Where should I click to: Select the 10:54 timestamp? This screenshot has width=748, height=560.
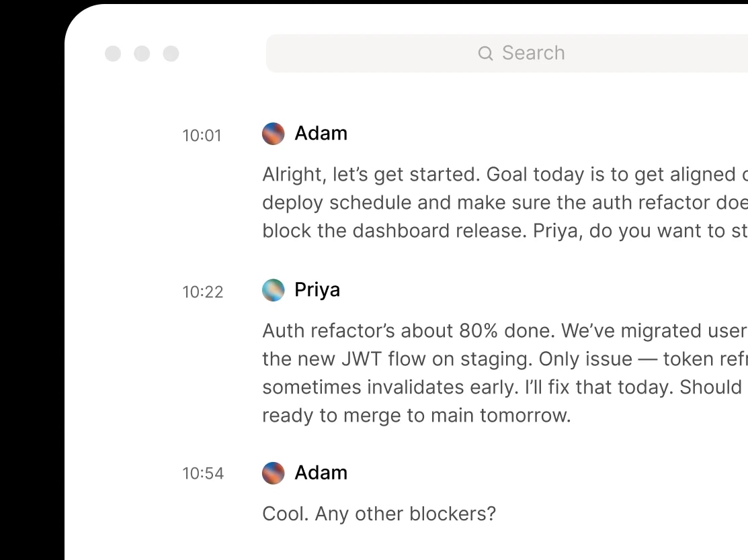pos(204,473)
